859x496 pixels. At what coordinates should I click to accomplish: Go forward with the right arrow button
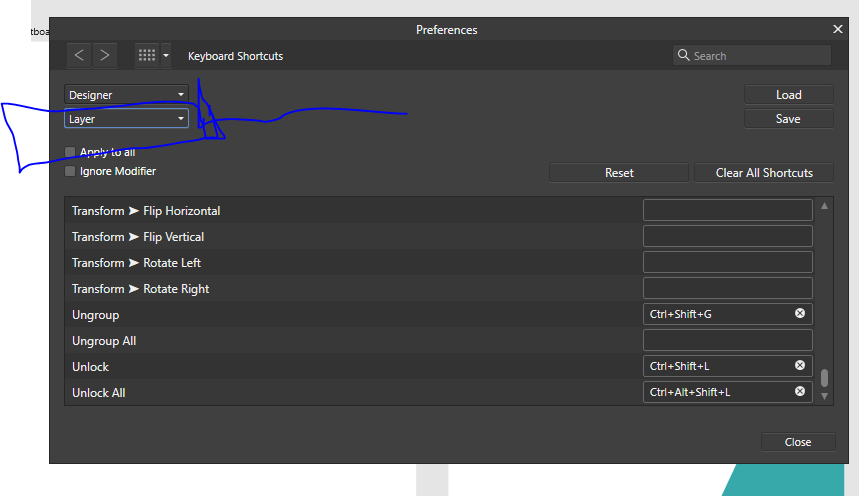tap(105, 55)
